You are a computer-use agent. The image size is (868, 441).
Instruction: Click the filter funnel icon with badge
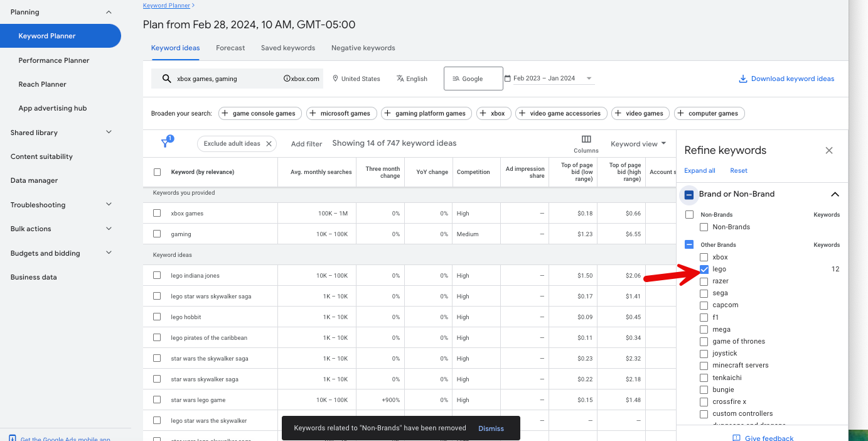[x=166, y=143]
